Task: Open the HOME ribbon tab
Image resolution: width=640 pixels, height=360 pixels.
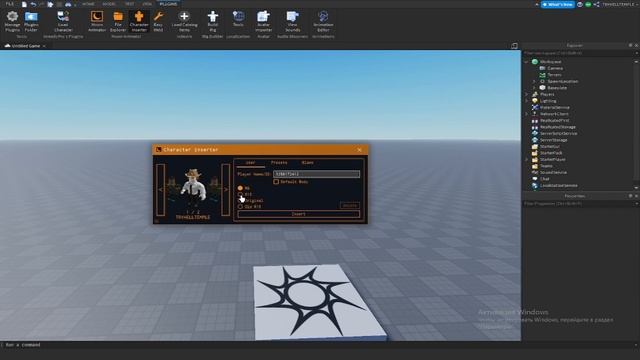Action: click(x=88, y=4)
